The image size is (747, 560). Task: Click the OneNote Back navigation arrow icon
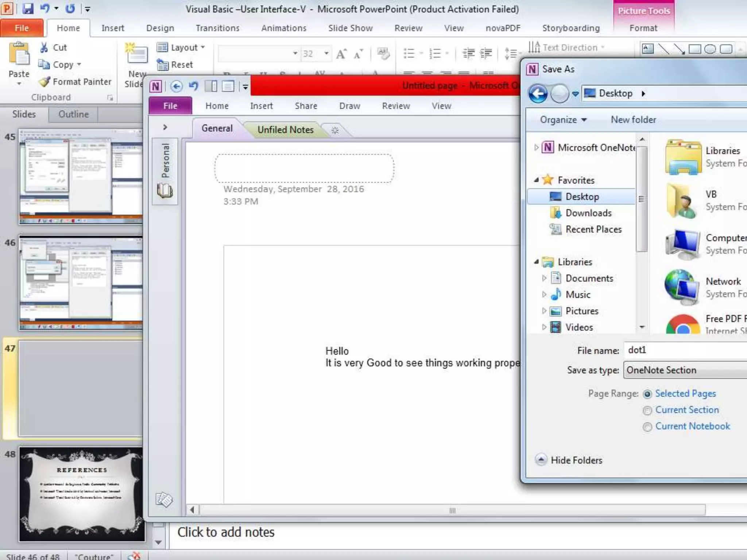[177, 86]
